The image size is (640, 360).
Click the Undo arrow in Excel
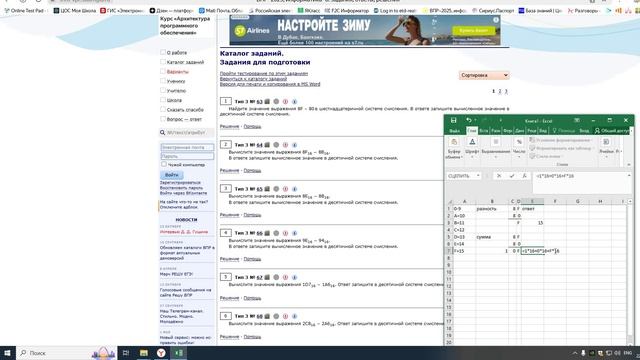click(x=469, y=120)
